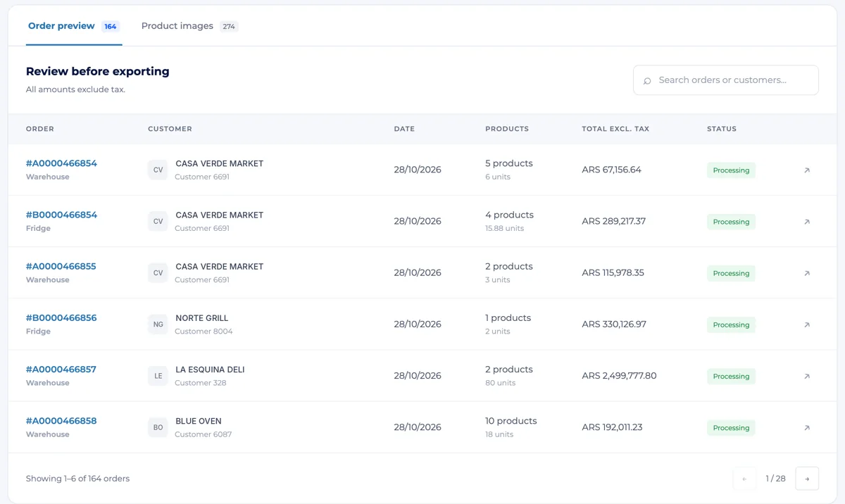845x504 pixels.
Task: Click customer name NORTE GRILL
Action: tap(202, 318)
